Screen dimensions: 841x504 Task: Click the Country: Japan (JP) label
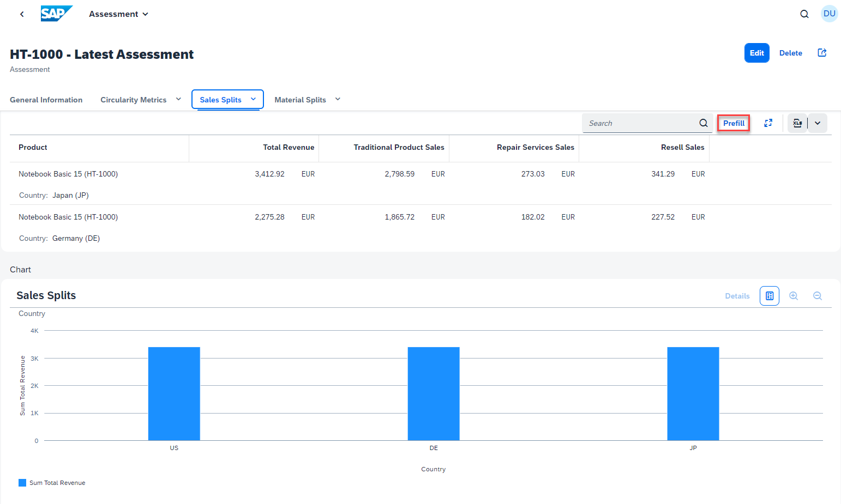pos(53,195)
